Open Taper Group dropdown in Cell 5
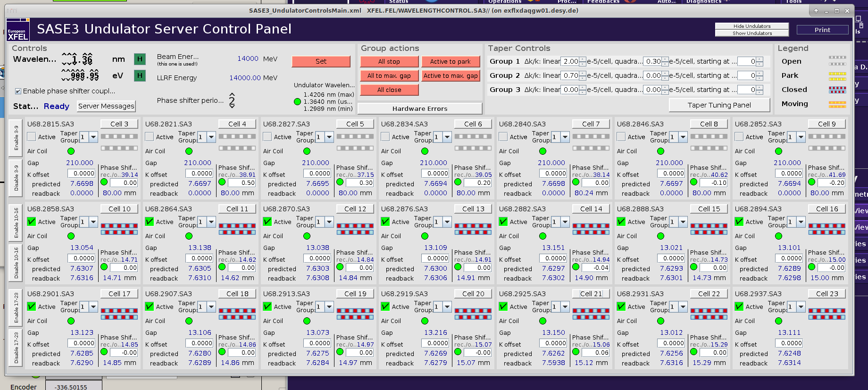This screenshot has width=868, height=390. coord(329,137)
